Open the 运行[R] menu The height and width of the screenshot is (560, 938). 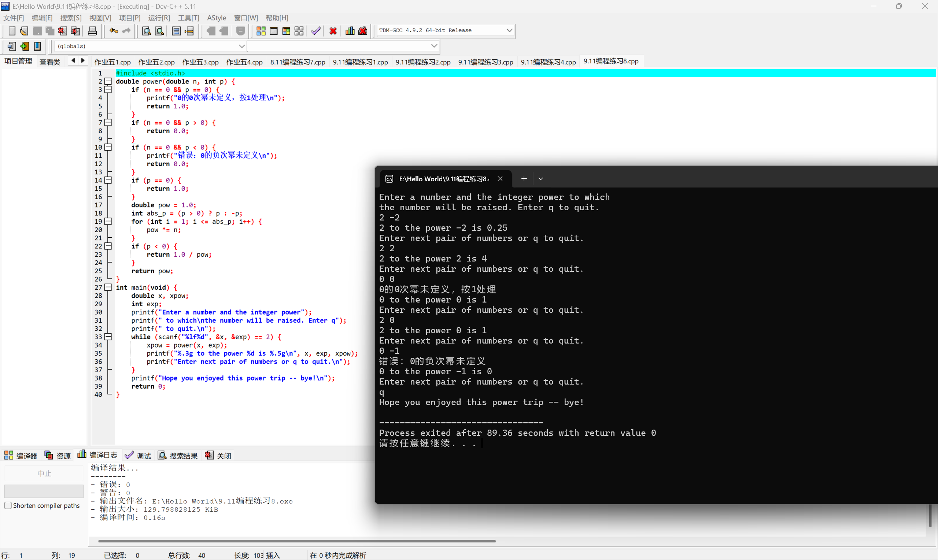point(159,18)
